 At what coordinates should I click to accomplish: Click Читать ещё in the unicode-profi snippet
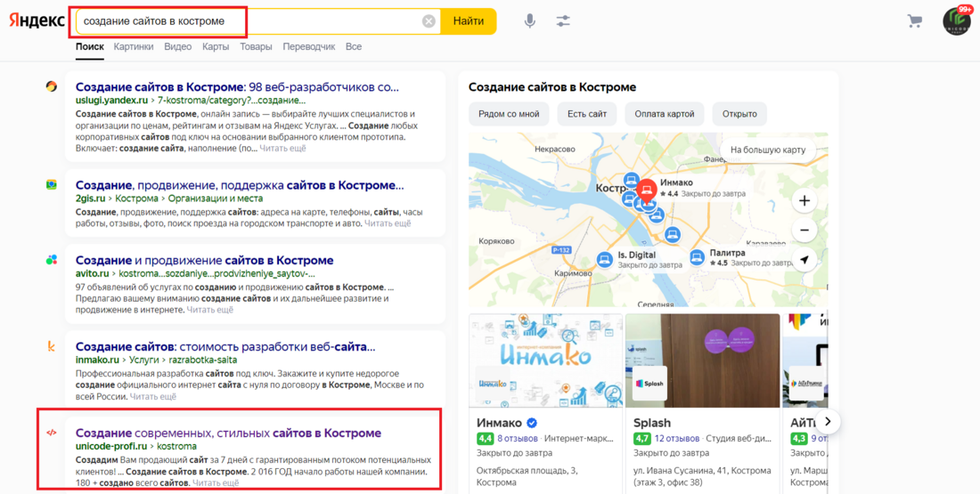(x=216, y=483)
